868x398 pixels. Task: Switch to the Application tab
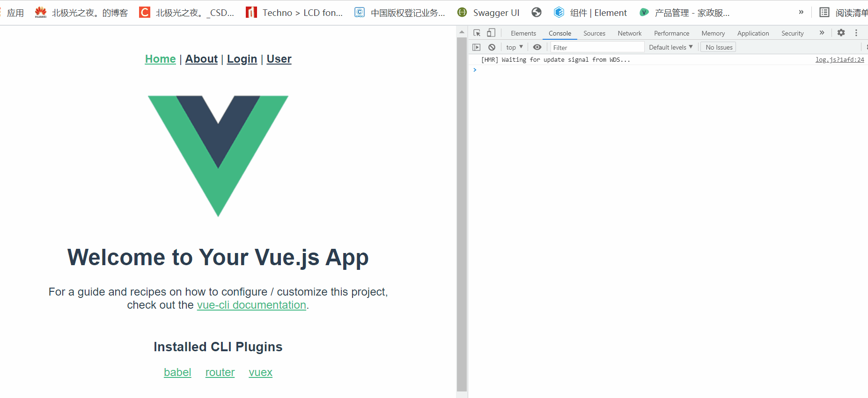pyautogui.click(x=753, y=33)
